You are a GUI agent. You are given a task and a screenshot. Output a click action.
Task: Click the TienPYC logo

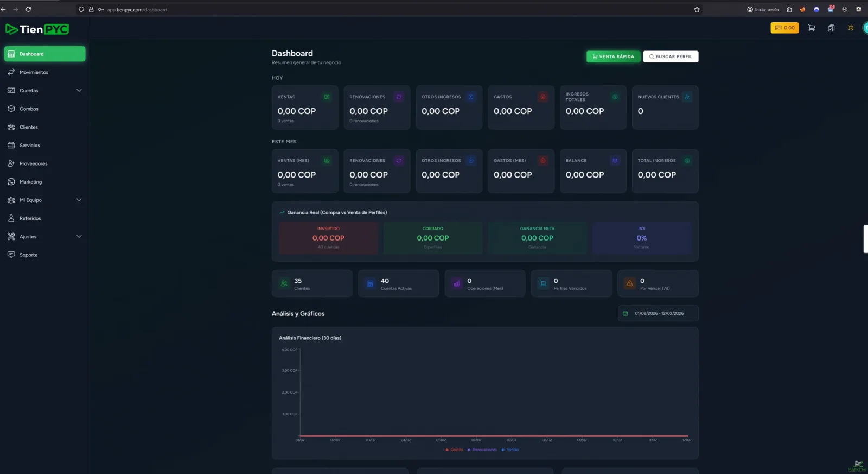click(x=37, y=29)
